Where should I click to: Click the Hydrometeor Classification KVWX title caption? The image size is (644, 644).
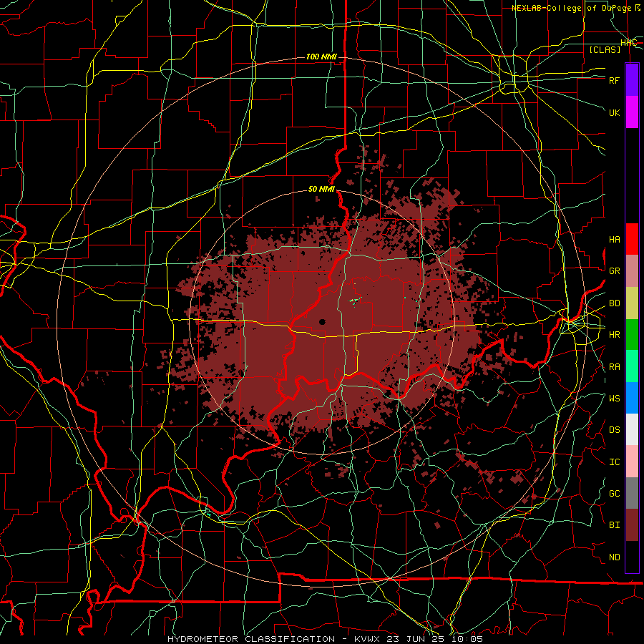click(326, 639)
